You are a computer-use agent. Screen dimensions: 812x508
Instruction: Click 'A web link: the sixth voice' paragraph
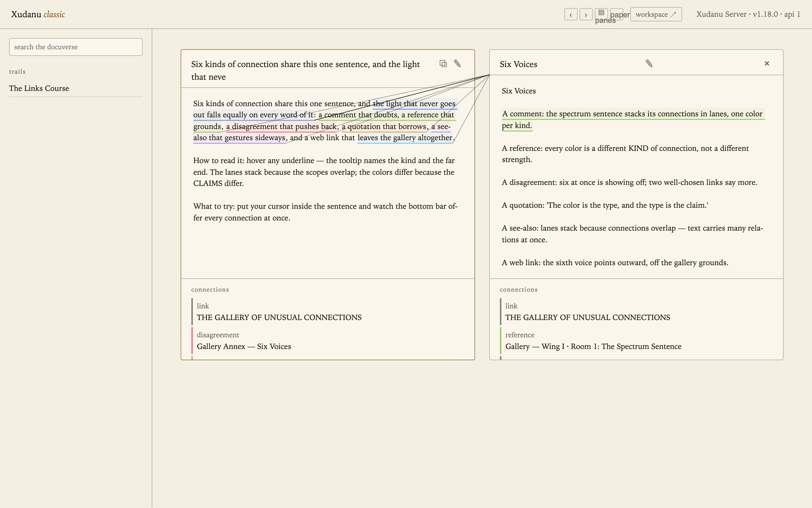[x=615, y=263]
